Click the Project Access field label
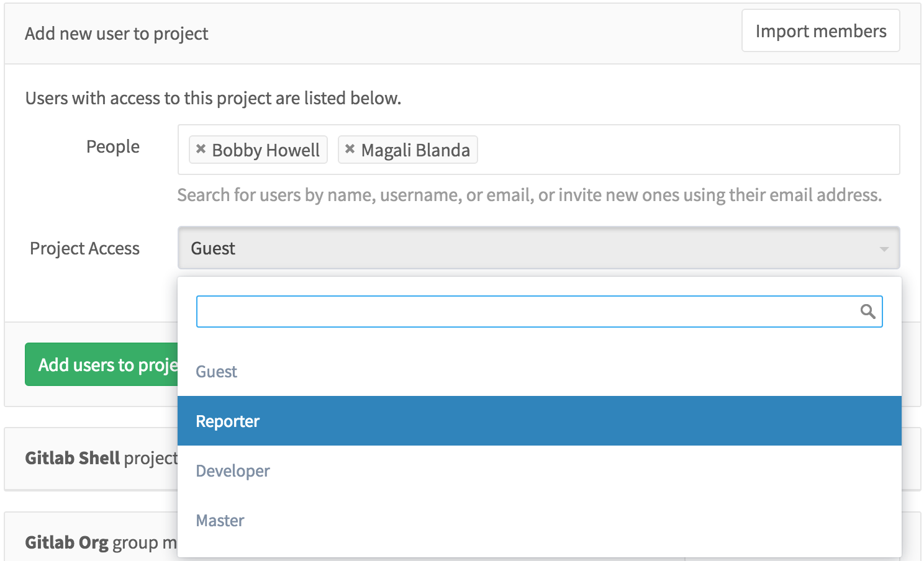Screen dimensions: 924x561 85,249
